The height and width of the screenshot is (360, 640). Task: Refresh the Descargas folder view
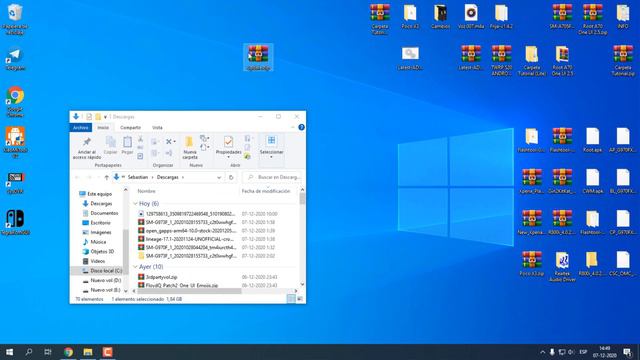tap(231, 177)
